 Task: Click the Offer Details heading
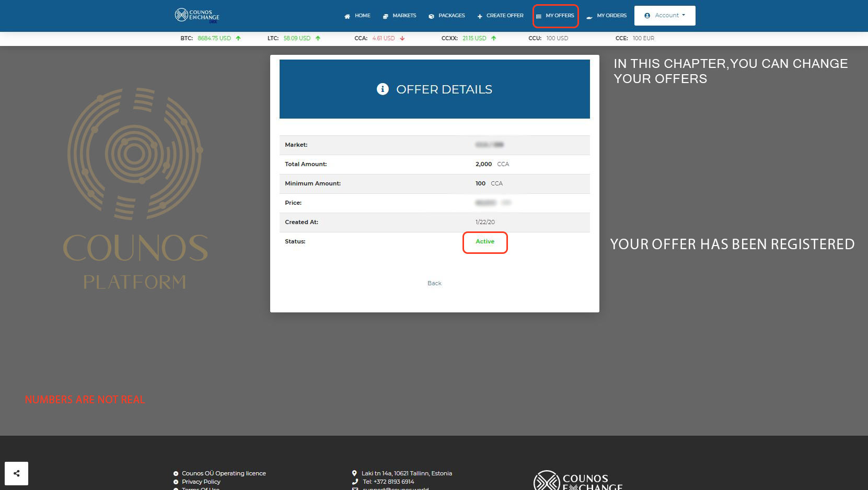click(x=444, y=89)
